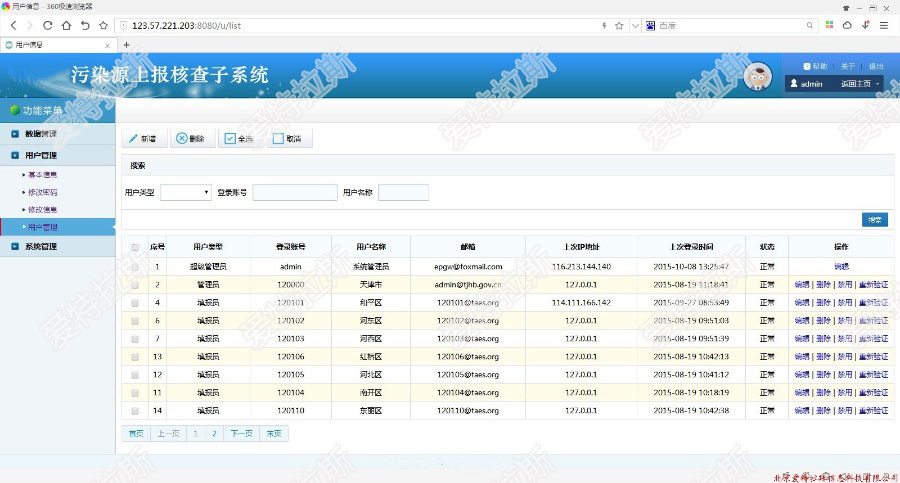Go to the 下一页 (next page) link
The height and width of the screenshot is (483, 900).
click(x=241, y=434)
